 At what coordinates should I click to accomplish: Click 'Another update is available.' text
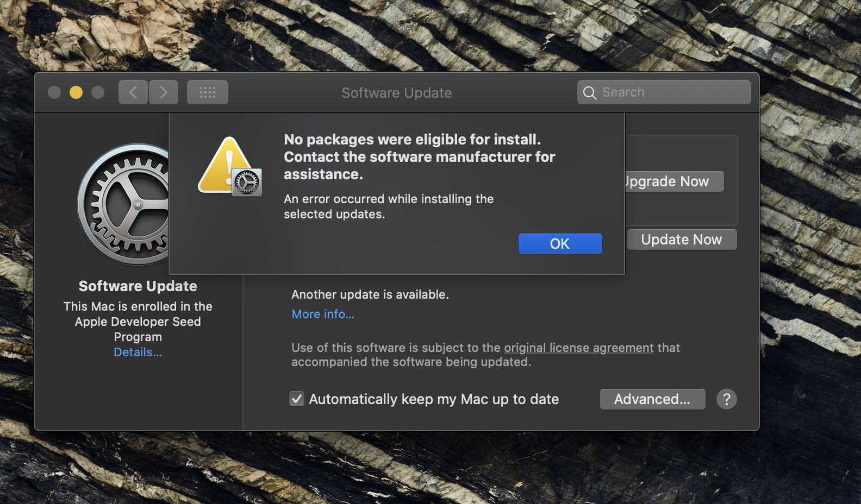pyautogui.click(x=370, y=294)
